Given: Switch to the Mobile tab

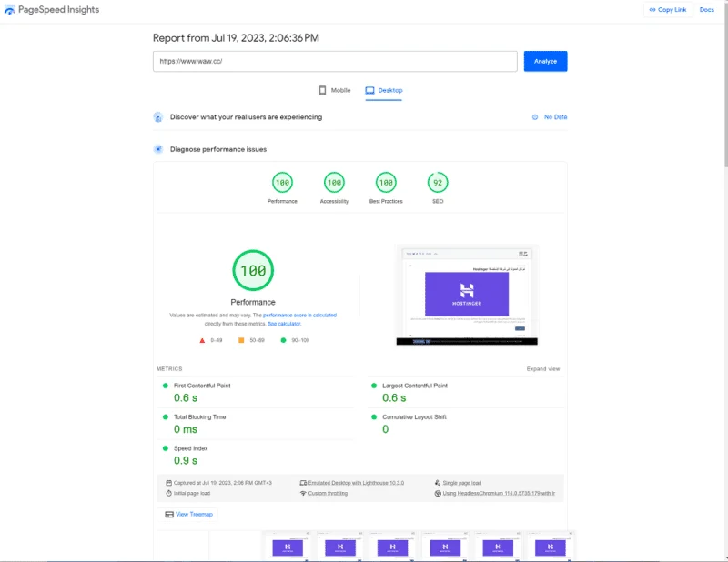Looking at the screenshot, I should pyautogui.click(x=334, y=90).
